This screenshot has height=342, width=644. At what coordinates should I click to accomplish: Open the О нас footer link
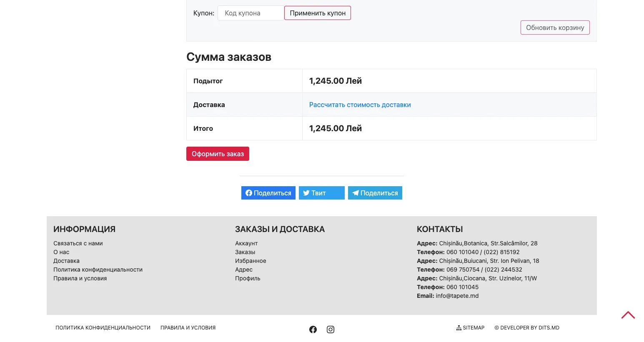(x=61, y=252)
